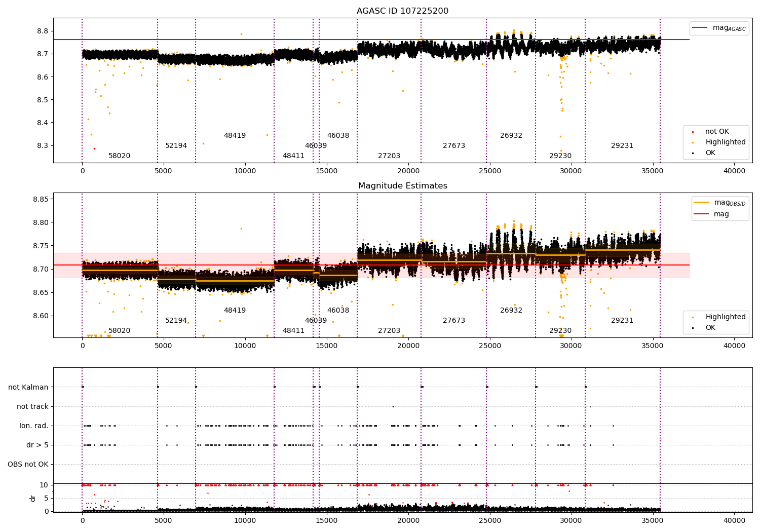Select the red 'mag' legend entry

712,214
